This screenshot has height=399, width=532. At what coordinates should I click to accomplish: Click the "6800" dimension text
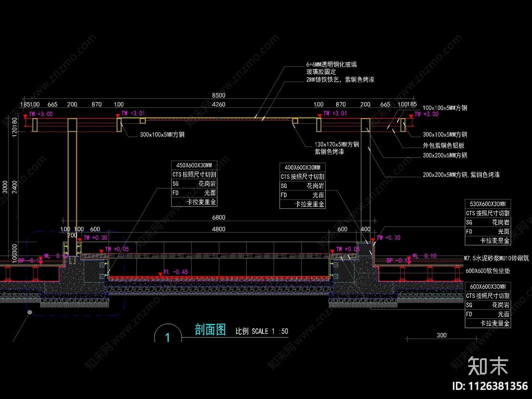tap(219, 217)
